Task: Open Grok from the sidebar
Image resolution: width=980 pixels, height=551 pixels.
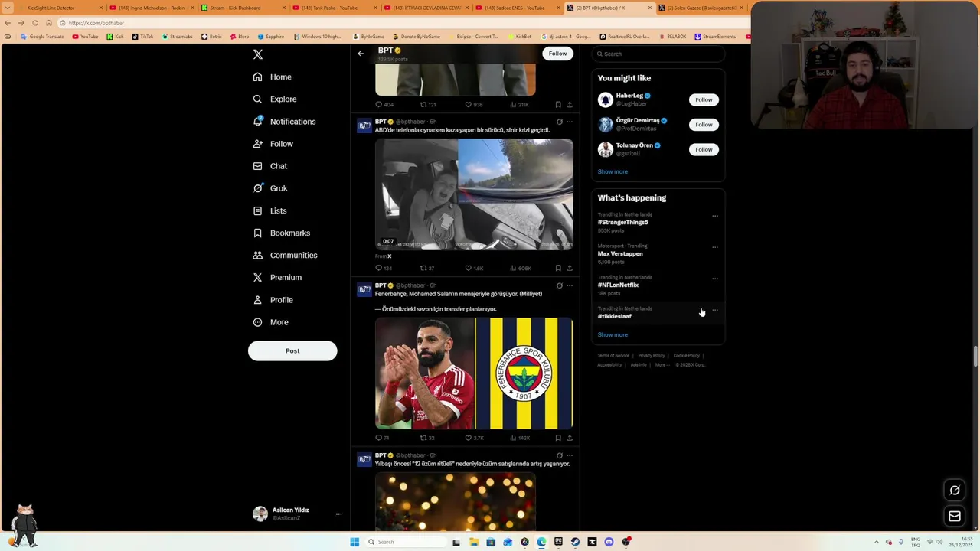Action: [x=270, y=188]
